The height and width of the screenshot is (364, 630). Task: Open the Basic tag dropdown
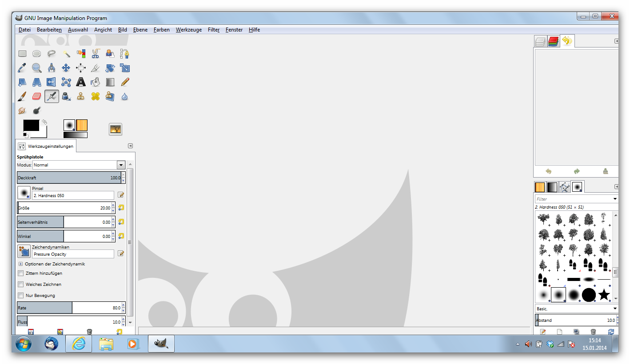tap(615, 309)
